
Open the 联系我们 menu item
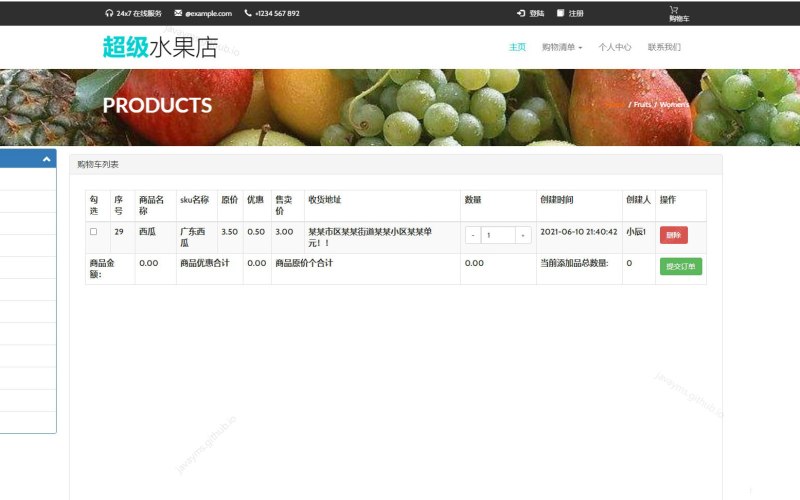coord(664,47)
